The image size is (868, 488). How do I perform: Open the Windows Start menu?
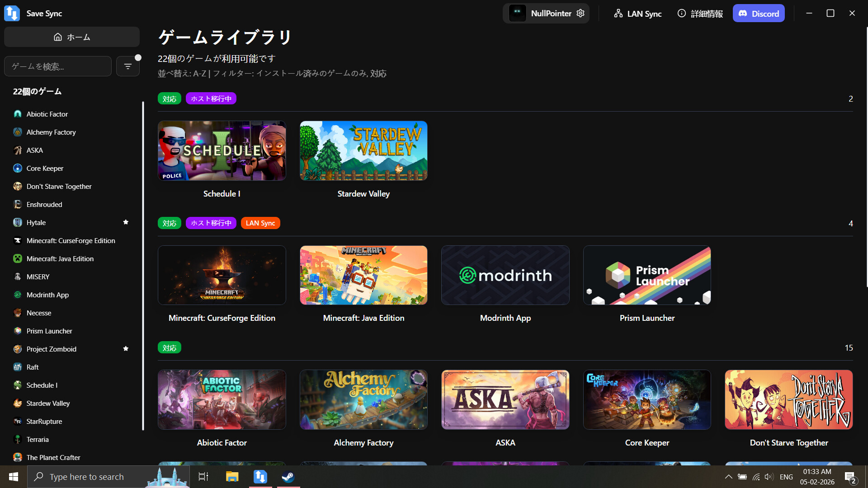tap(14, 477)
